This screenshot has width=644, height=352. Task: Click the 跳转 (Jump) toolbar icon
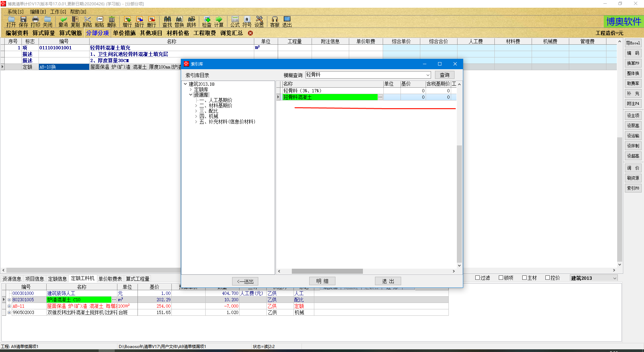(191, 22)
